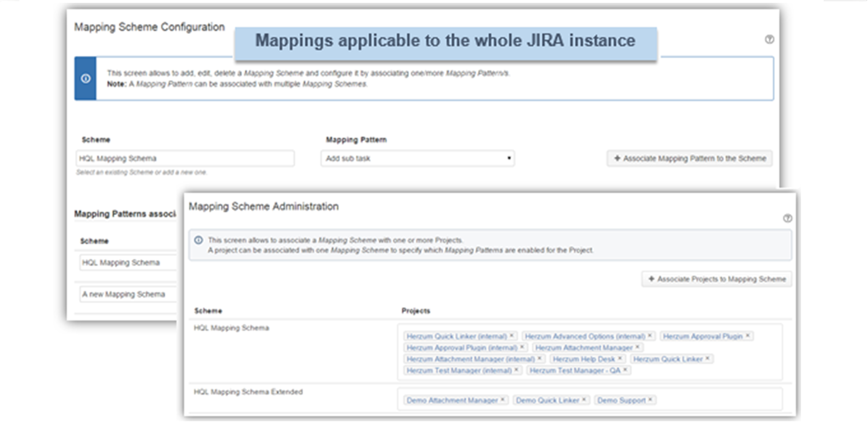Remove Herzum Attachment Manager (internal) tag

click(x=539, y=359)
